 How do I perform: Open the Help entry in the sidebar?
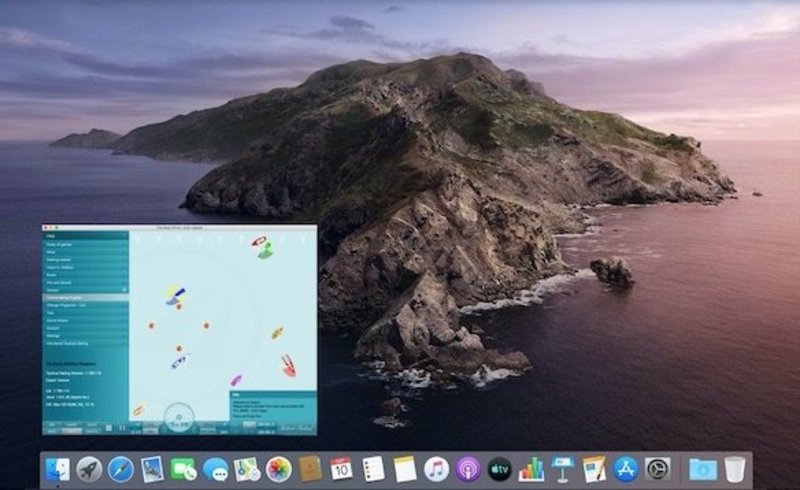(85, 236)
